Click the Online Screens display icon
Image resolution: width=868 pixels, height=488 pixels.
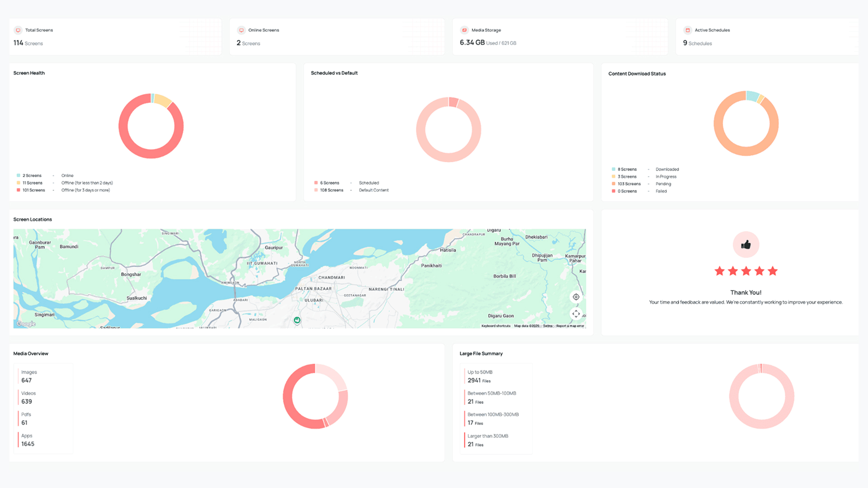pos(242,30)
